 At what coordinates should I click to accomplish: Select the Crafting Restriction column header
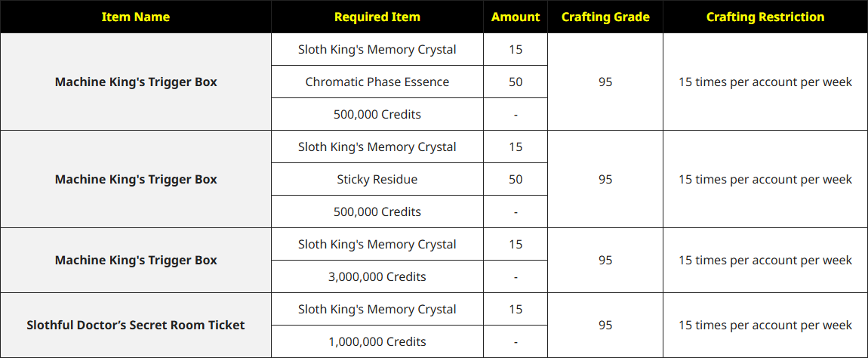point(765,17)
